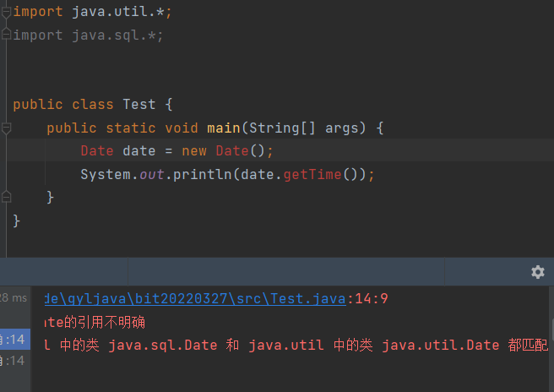Click the 'void' keyword
Image resolution: width=554 pixels, height=392 pixels.
click(182, 128)
